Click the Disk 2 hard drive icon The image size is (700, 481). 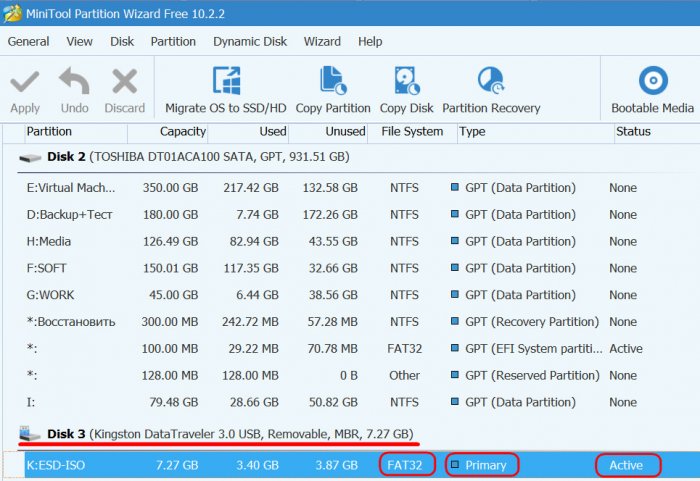tap(30, 158)
